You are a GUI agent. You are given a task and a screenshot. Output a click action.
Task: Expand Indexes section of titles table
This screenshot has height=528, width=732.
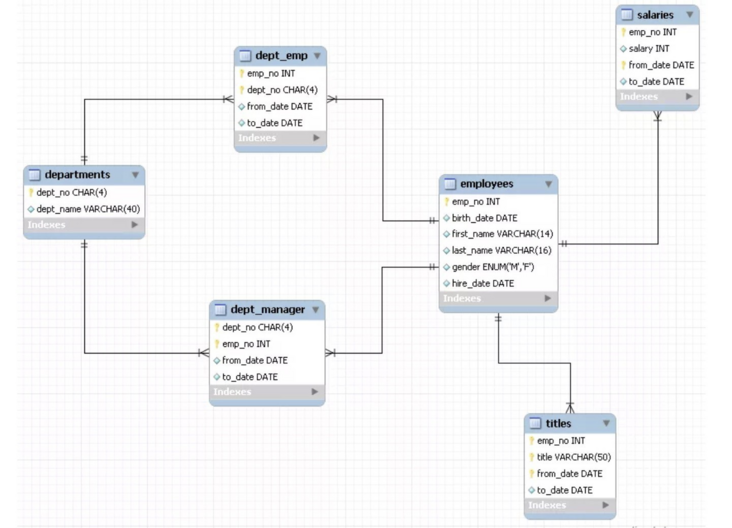(605, 505)
